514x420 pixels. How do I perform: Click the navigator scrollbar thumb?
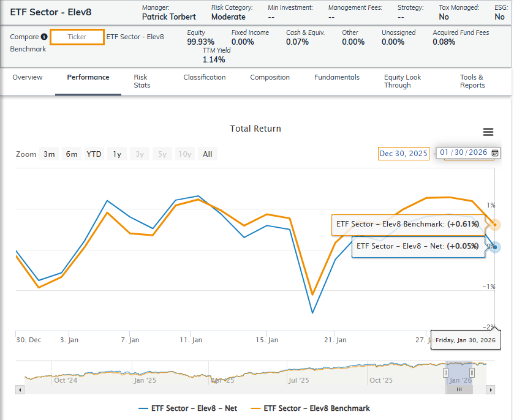(459, 389)
